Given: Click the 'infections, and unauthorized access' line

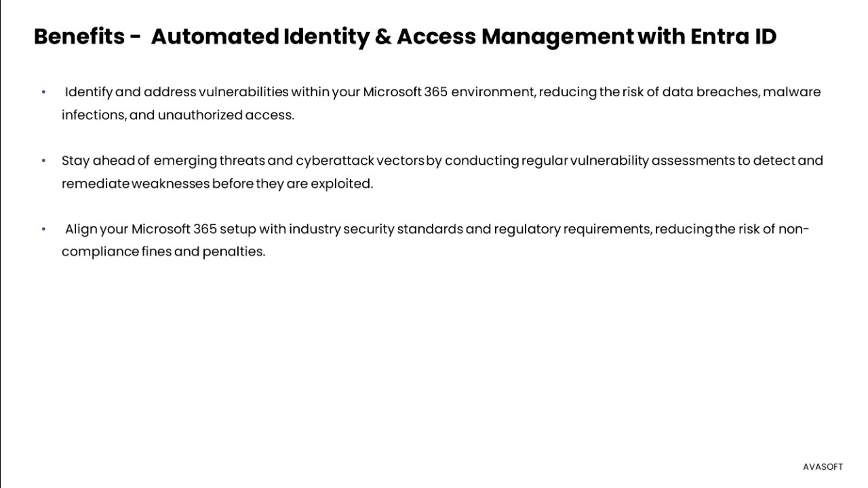Looking at the screenshot, I should pos(178,115).
